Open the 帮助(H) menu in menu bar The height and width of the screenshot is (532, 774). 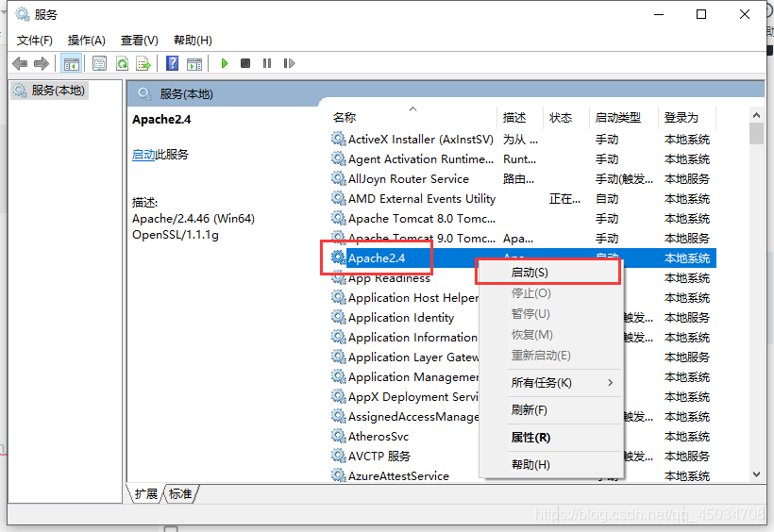193,41
